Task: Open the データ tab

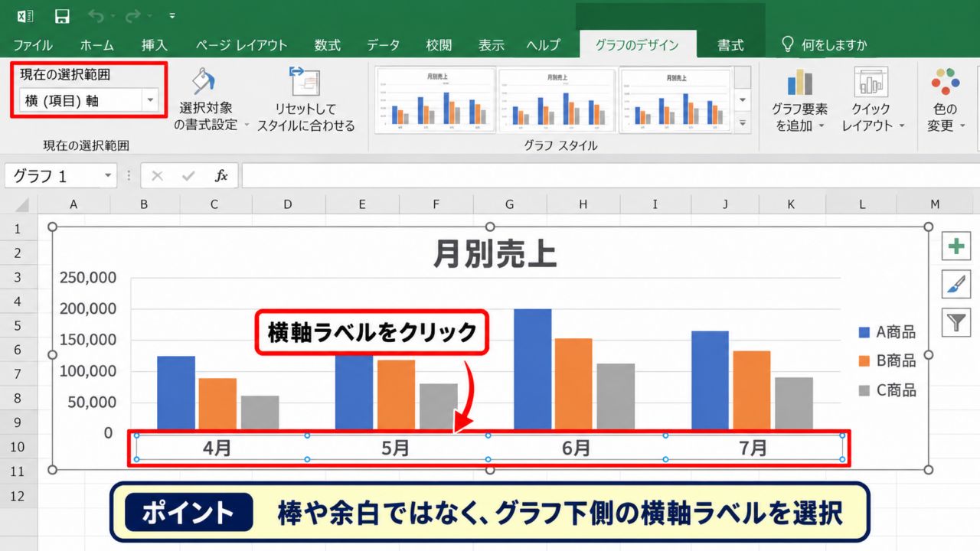Action: pyautogui.click(x=384, y=45)
